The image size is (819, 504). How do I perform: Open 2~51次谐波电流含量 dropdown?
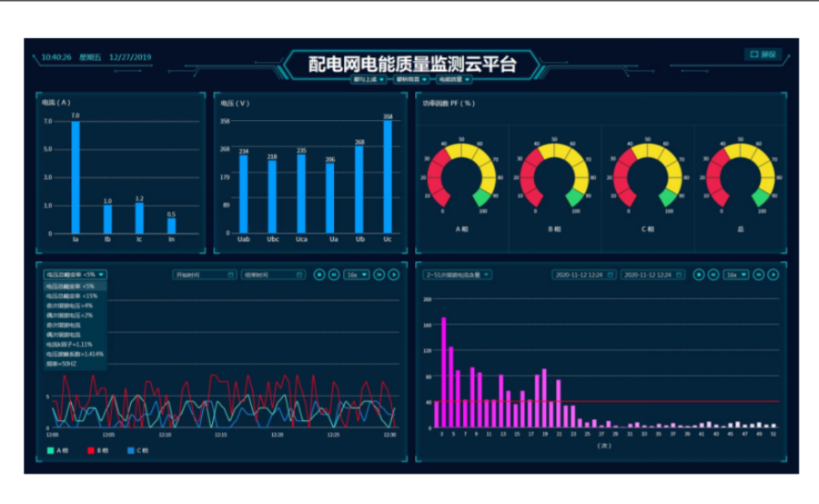457,274
